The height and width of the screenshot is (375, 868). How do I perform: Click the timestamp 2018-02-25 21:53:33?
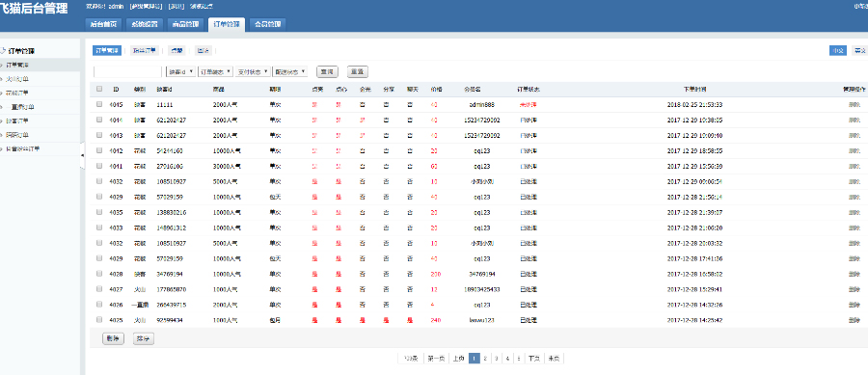pyautogui.click(x=694, y=104)
